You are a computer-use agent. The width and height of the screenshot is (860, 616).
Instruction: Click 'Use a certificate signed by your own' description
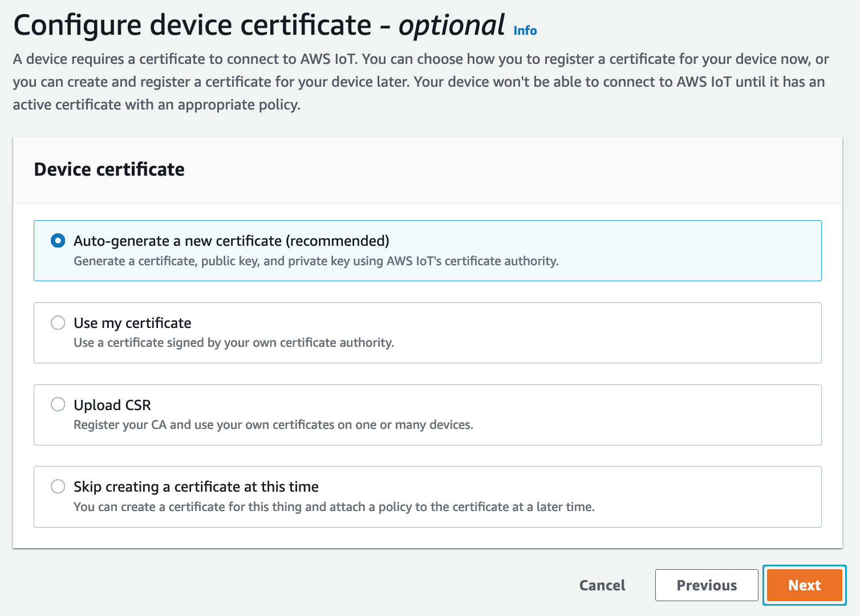(234, 343)
